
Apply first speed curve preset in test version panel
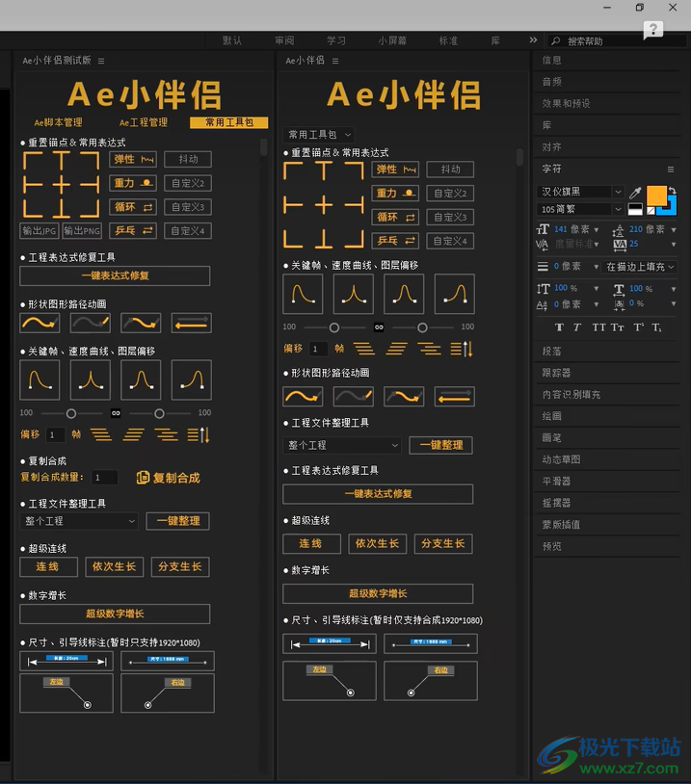(40, 380)
